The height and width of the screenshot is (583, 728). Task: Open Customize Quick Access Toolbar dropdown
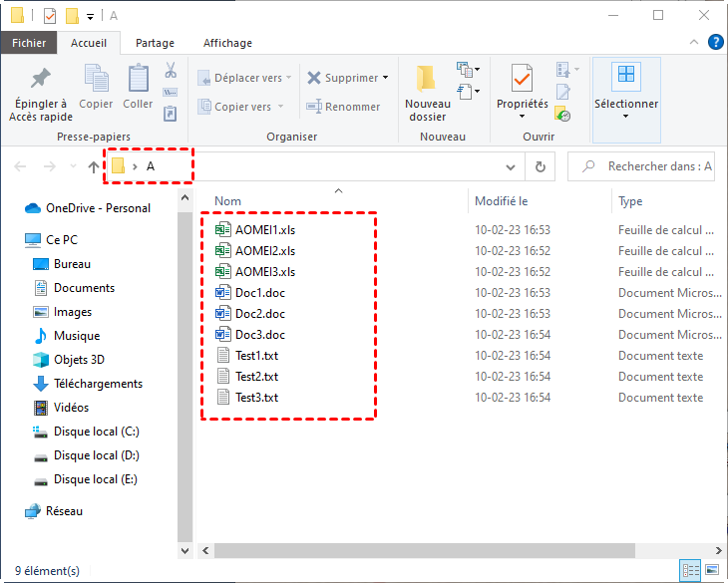tap(91, 17)
